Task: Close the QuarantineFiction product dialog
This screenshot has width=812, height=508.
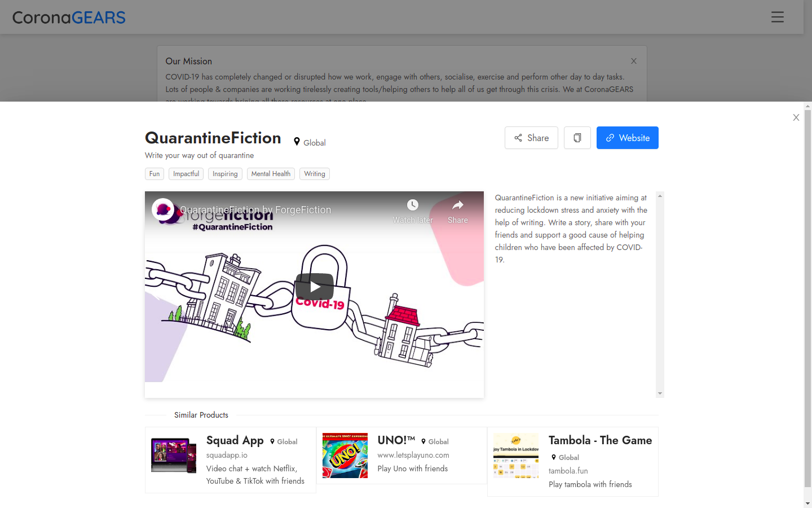Action: tap(796, 117)
